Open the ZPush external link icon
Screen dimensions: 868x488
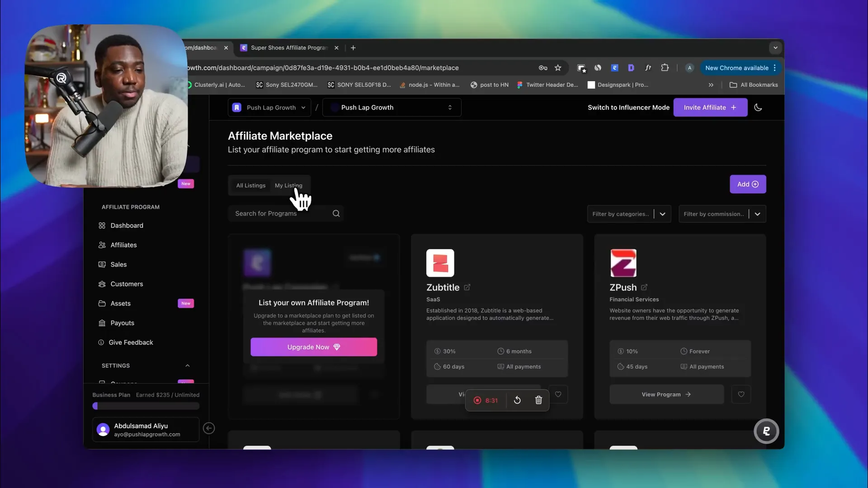[x=644, y=287]
